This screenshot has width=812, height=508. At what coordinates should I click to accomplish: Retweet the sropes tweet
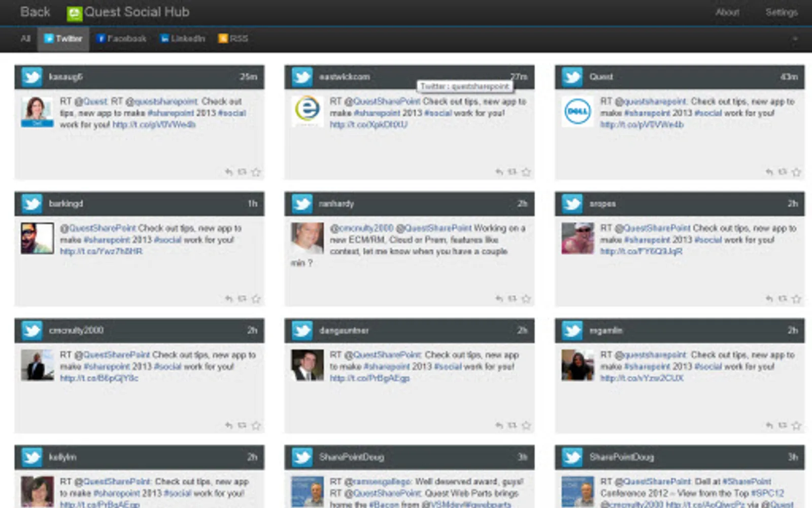pyautogui.click(x=783, y=299)
